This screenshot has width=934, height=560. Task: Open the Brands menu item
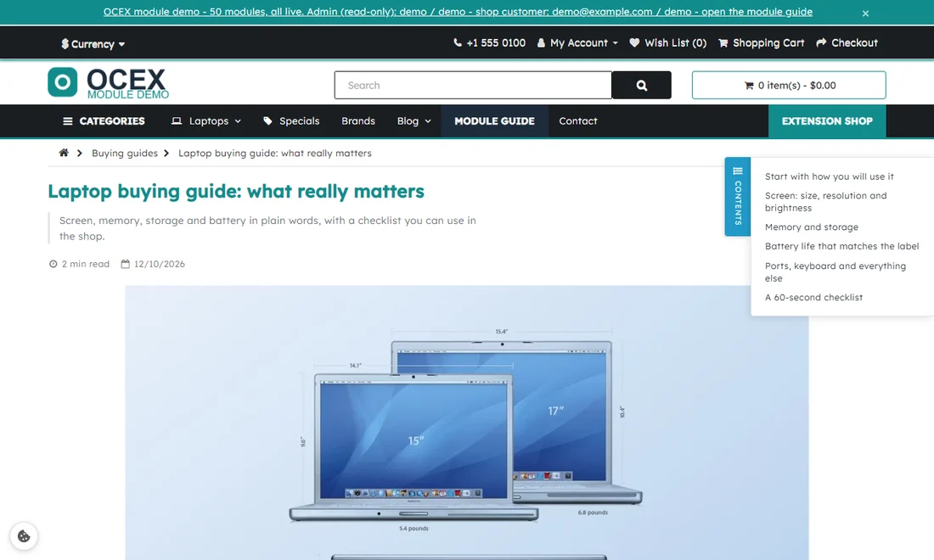coord(358,120)
